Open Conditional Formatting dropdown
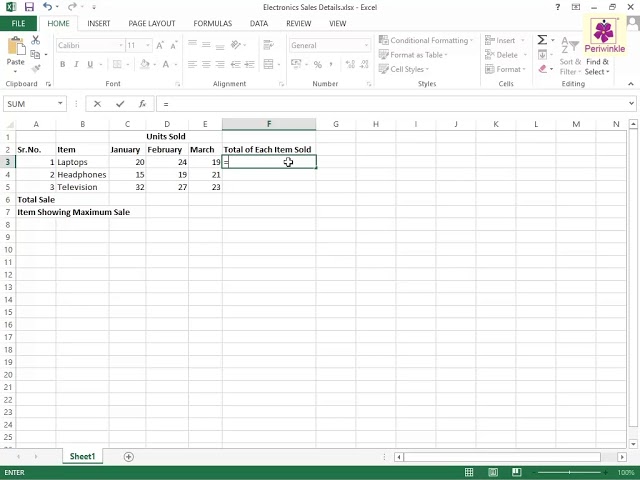The image size is (640, 480). click(x=426, y=40)
